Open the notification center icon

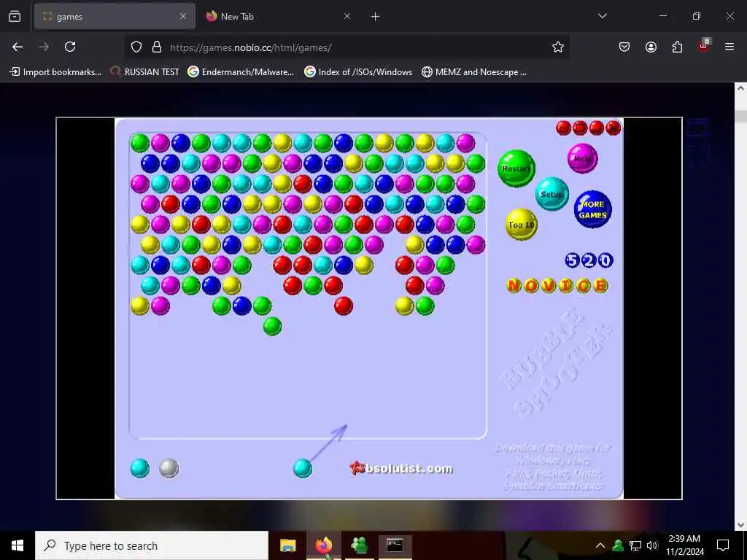click(x=723, y=545)
